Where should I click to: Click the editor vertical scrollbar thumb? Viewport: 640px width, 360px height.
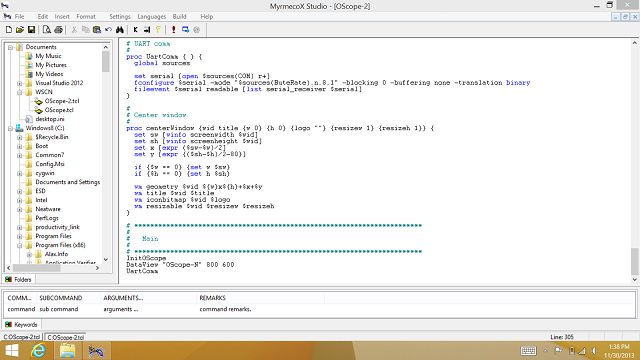[x=635, y=261]
